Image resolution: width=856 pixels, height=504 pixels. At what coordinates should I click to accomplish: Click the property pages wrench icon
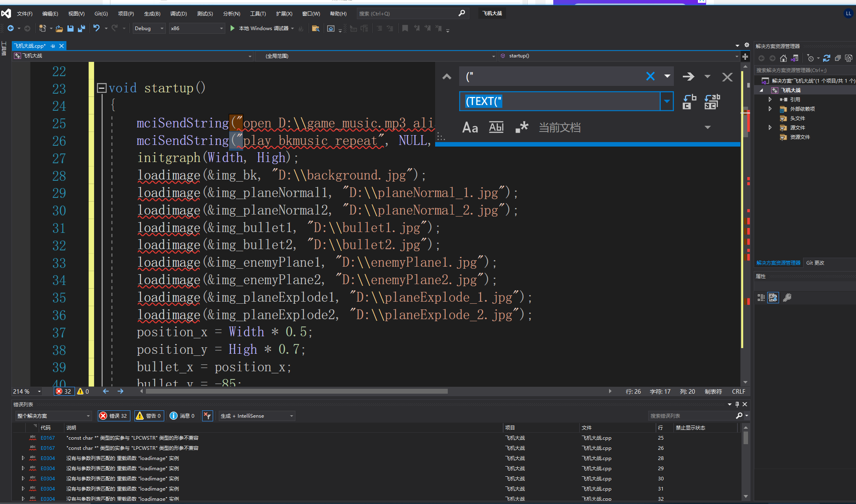(787, 298)
